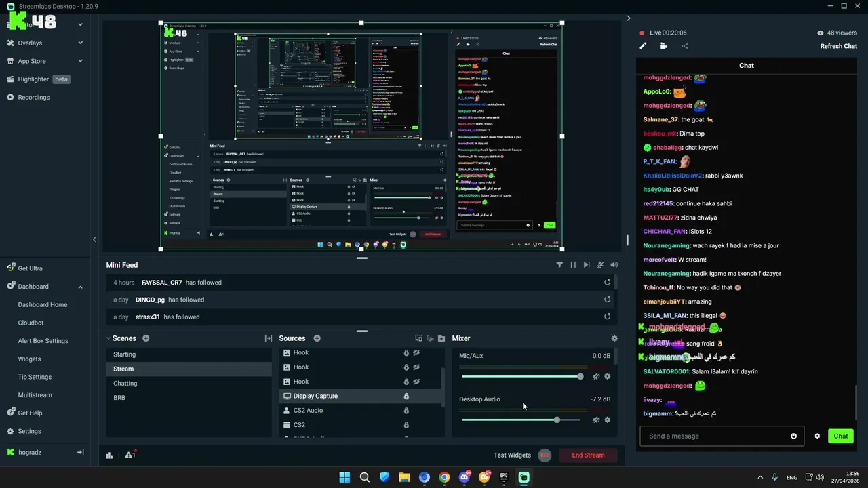Image resolution: width=868 pixels, height=488 pixels.
Task: Add a new scene with the plus icon
Action: click(x=146, y=338)
